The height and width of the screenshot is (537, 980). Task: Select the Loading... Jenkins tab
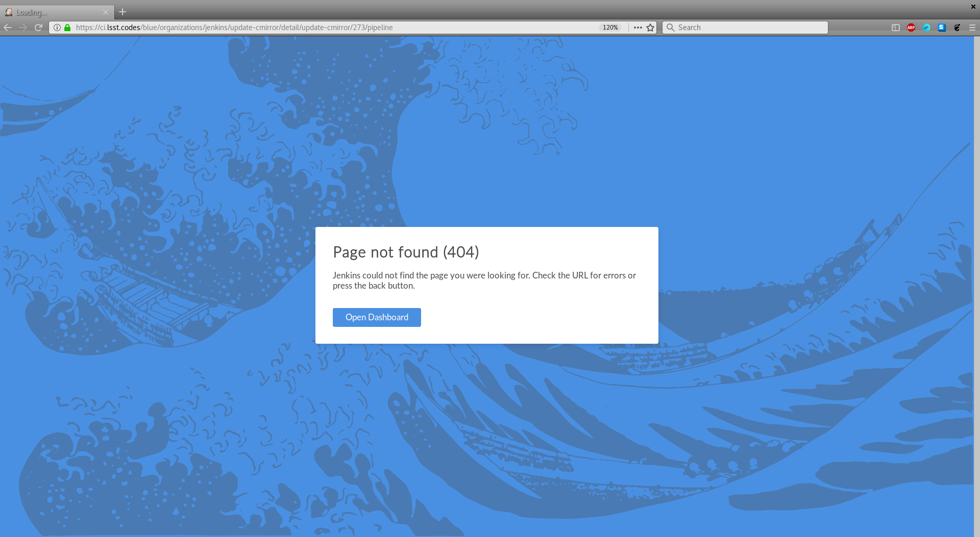(x=51, y=12)
